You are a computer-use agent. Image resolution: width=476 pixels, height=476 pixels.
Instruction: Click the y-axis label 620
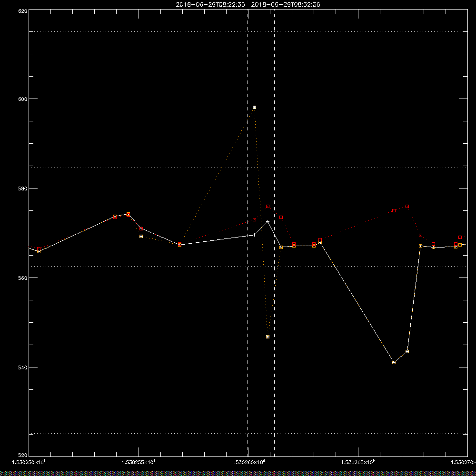[23, 11]
